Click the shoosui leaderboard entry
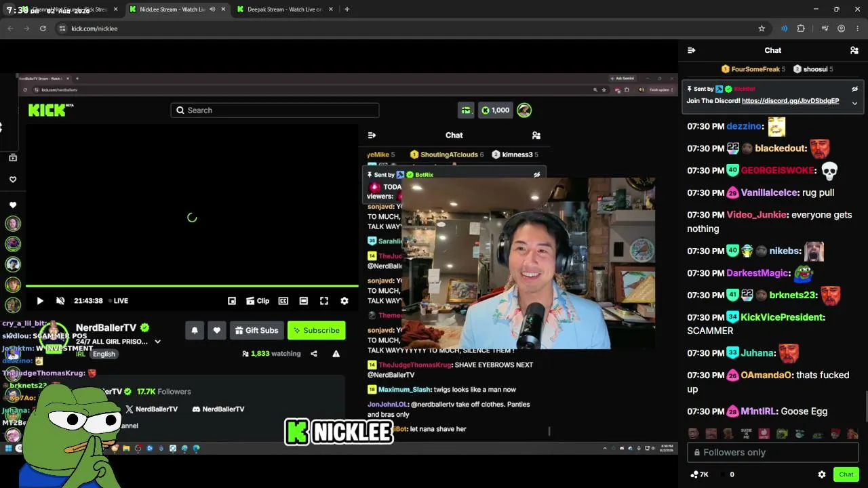This screenshot has height=488, width=868. click(x=813, y=69)
